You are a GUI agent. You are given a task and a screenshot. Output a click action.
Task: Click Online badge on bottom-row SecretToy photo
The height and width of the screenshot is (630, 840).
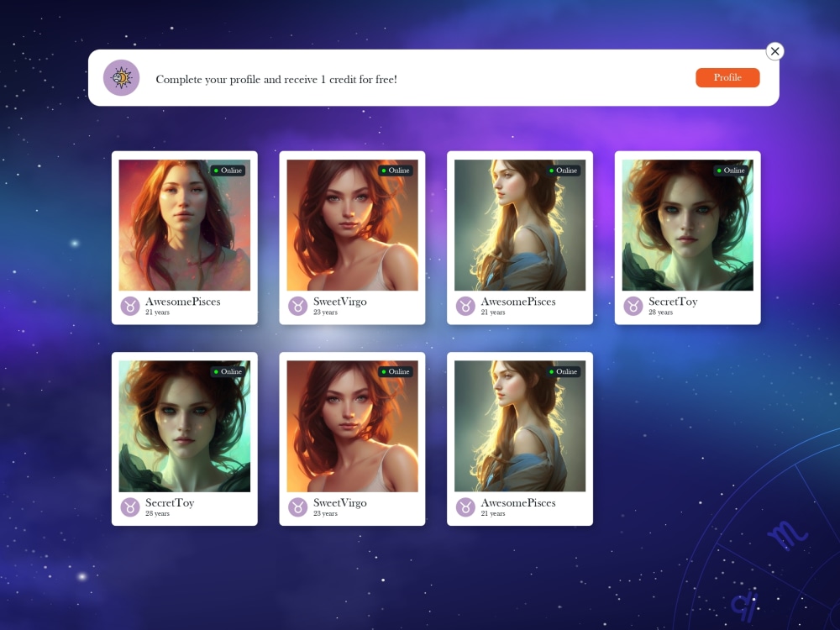[x=228, y=371]
